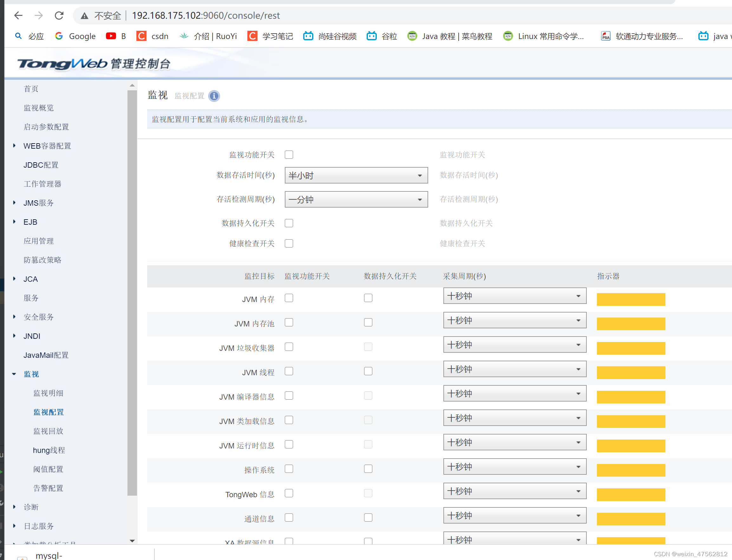Screen dimensions: 732x560
Task: Open the 存活检测周期 dropdown showing 一分钟
Action: point(356,199)
